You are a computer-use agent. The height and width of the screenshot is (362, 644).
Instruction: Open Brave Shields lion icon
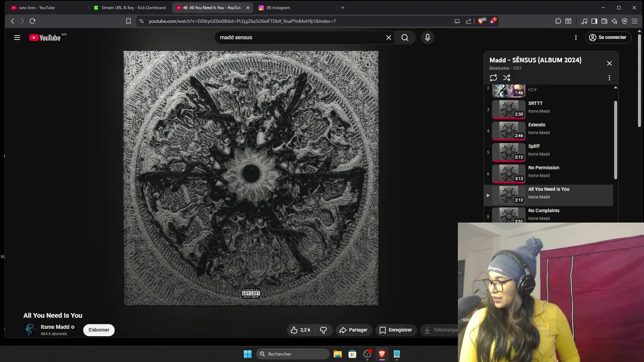[x=481, y=21]
